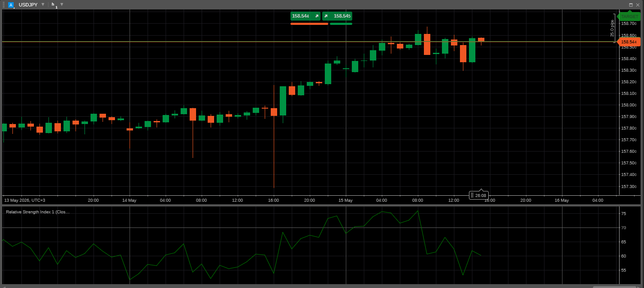This screenshot has height=288, width=644.
Task: Click the USDJPY symbol name
Action: coord(28,5)
